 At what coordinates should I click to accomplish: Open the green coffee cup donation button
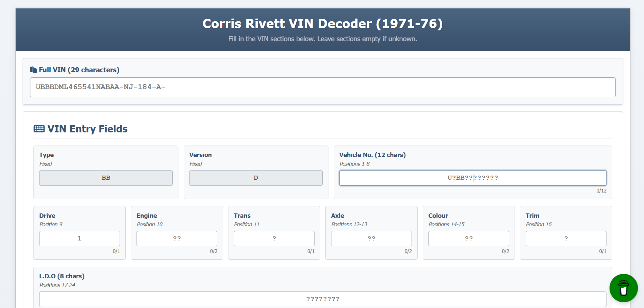click(623, 288)
